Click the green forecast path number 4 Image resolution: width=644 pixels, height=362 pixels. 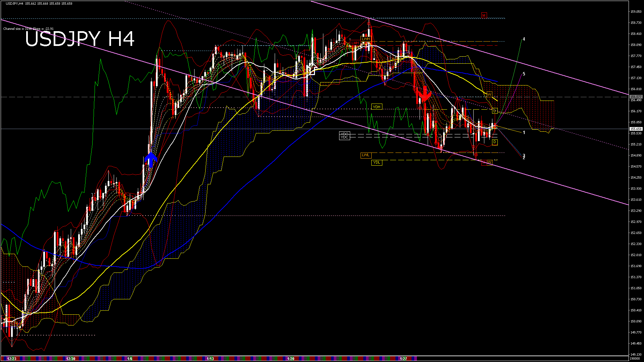pyautogui.click(x=524, y=39)
